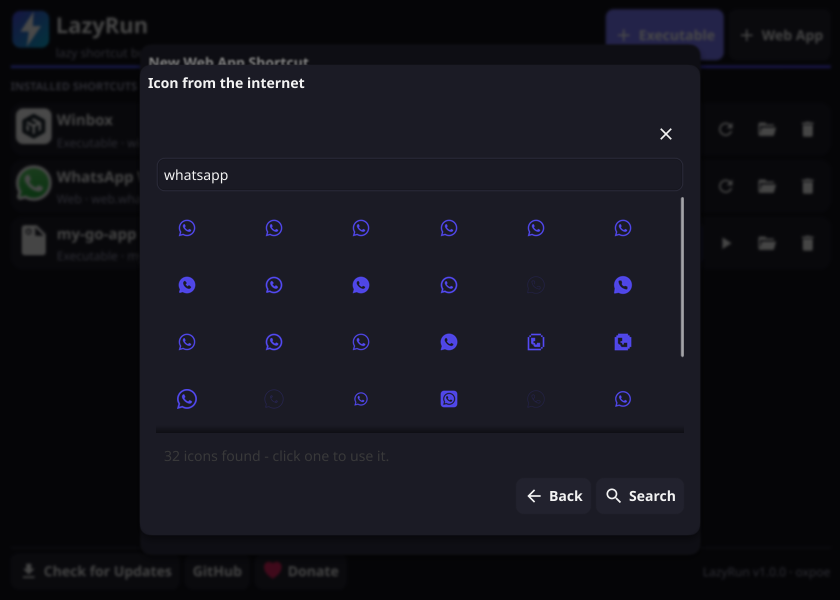The width and height of the screenshot is (840, 600).
Task: Use the faded fifth icon in the fourth row
Action: click(536, 399)
